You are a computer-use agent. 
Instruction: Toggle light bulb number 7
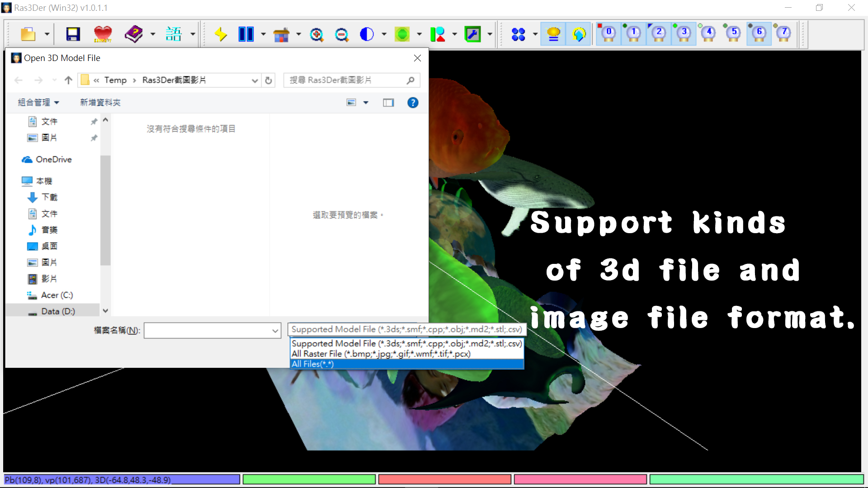coord(784,34)
